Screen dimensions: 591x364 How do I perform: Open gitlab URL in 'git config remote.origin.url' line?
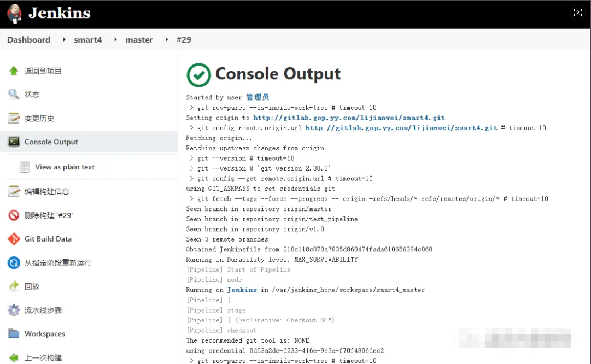(401, 128)
